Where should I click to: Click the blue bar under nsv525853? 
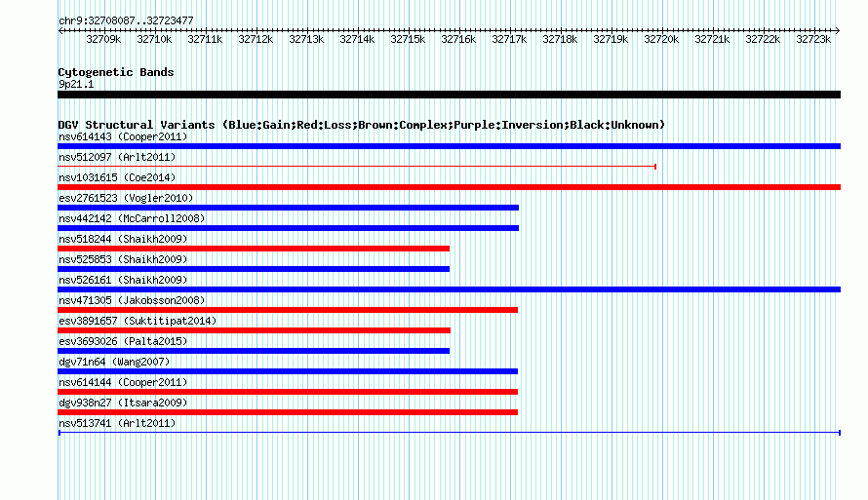(x=254, y=269)
